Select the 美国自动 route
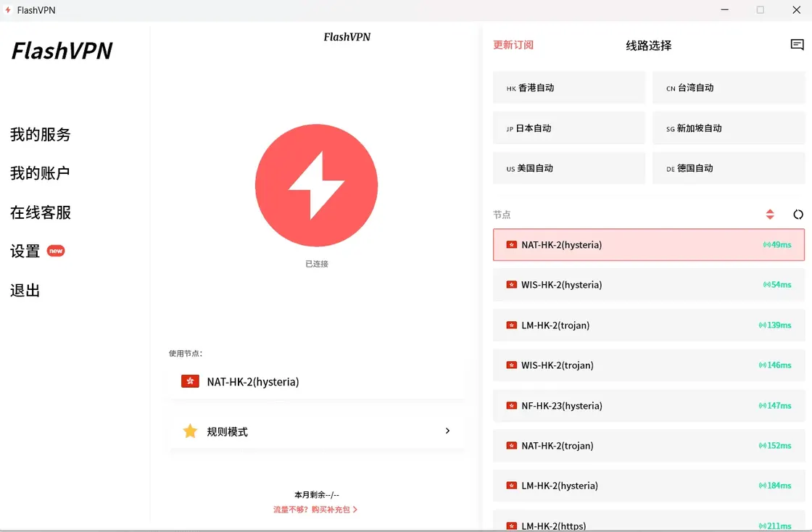812x532 pixels. [569, 168]
